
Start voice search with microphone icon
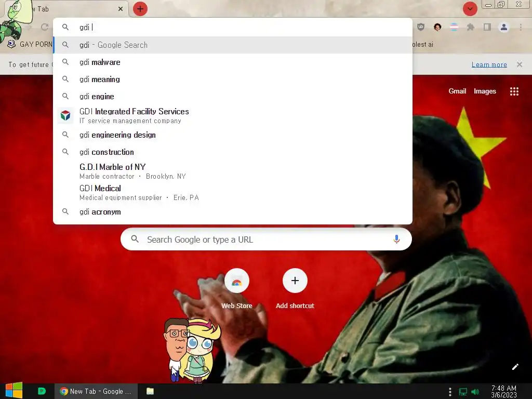click(x=396, y=239)
